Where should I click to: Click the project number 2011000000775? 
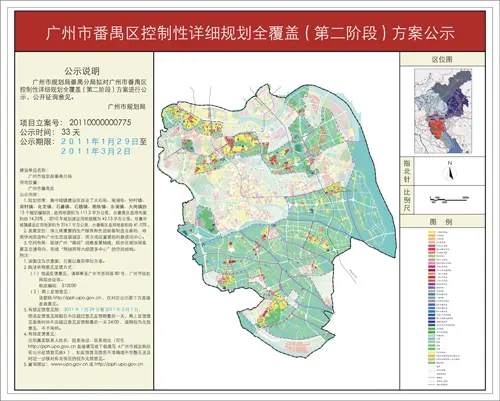[x=100, y=122]
